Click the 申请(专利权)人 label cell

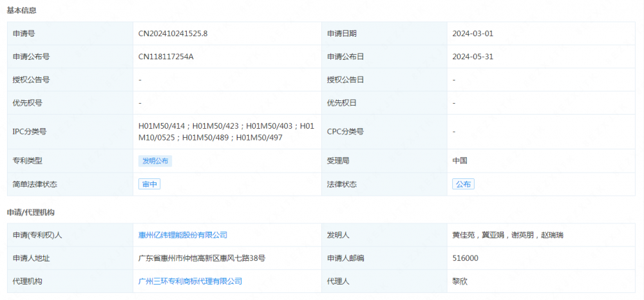(70, 235)
